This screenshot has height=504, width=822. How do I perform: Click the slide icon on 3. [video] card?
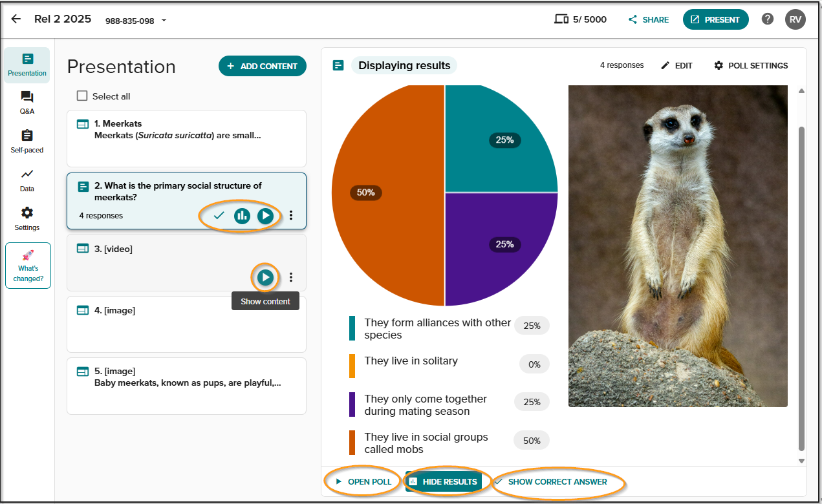(83, 249)
